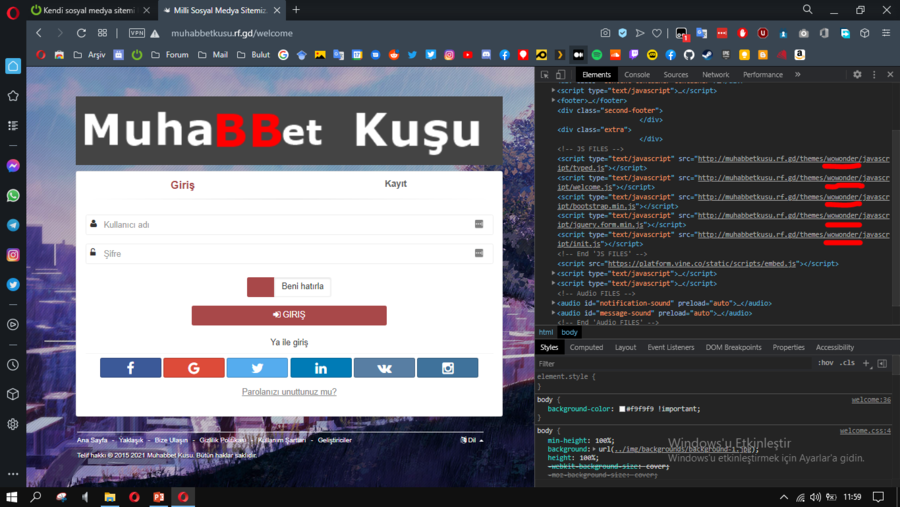Open the Gizlilik Politikası footer link

pos(223,440)
